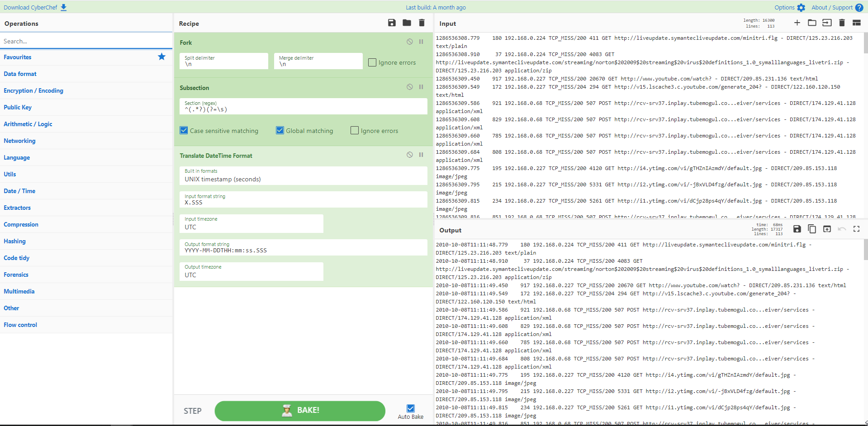Edit Favourites with star icon
Image resolution: width=868 pixels, height=426 pixels.
(x=161, y=57)
